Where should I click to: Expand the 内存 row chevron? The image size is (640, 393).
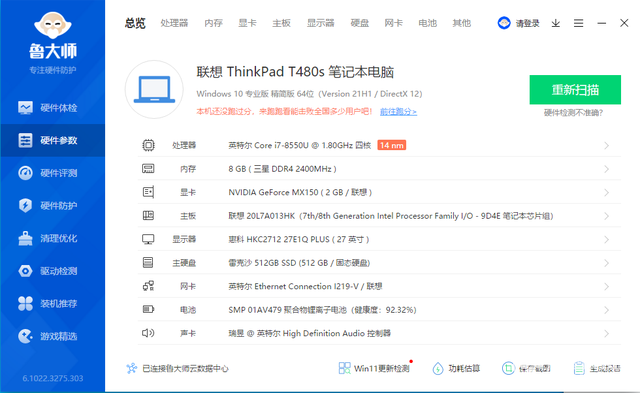point(607,169)
